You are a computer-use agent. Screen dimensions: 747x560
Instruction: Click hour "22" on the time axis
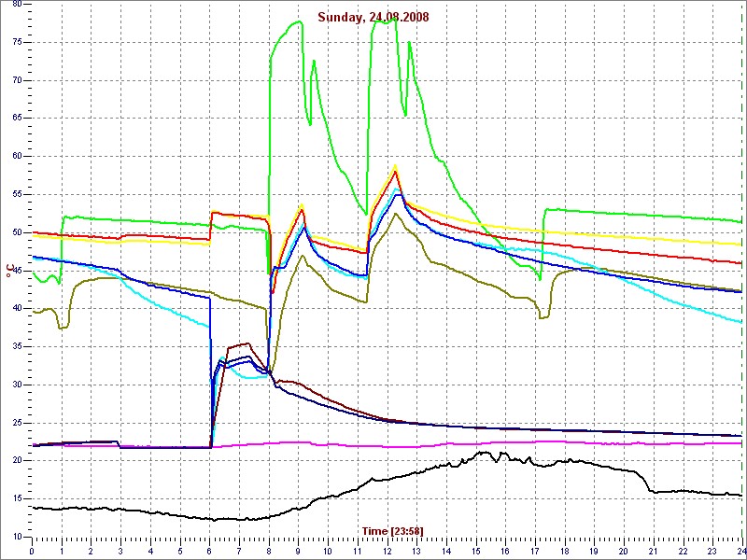coord(684,551)
